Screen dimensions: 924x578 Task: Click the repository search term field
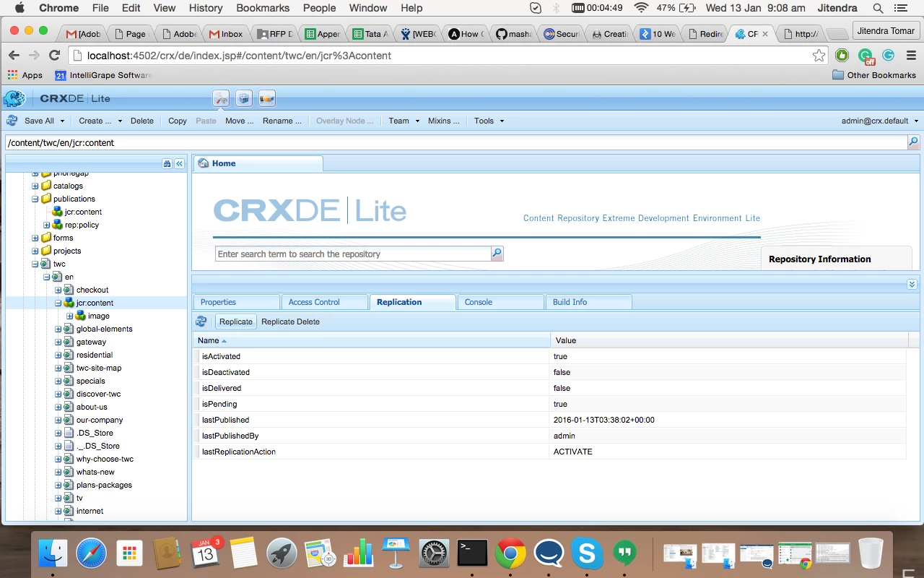tap(353, 254)
